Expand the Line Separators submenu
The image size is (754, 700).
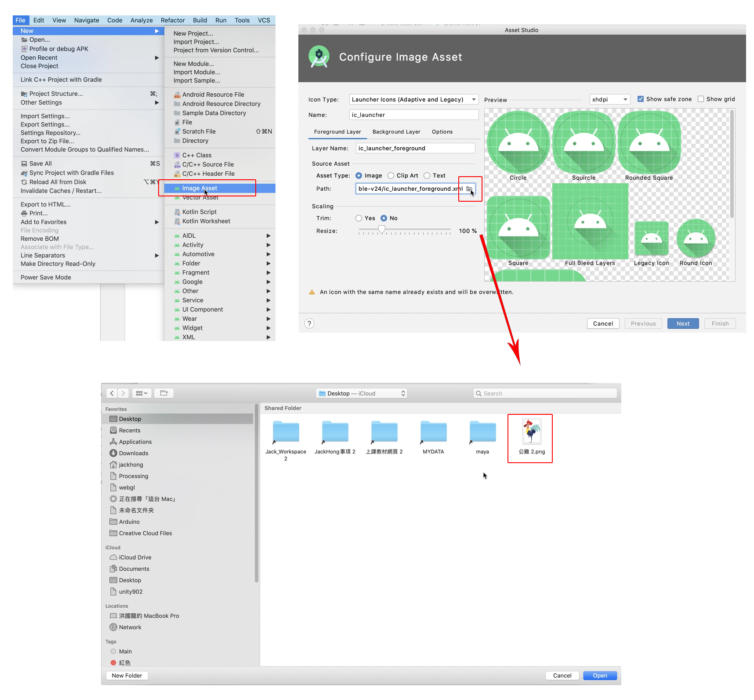coord(88,255)
